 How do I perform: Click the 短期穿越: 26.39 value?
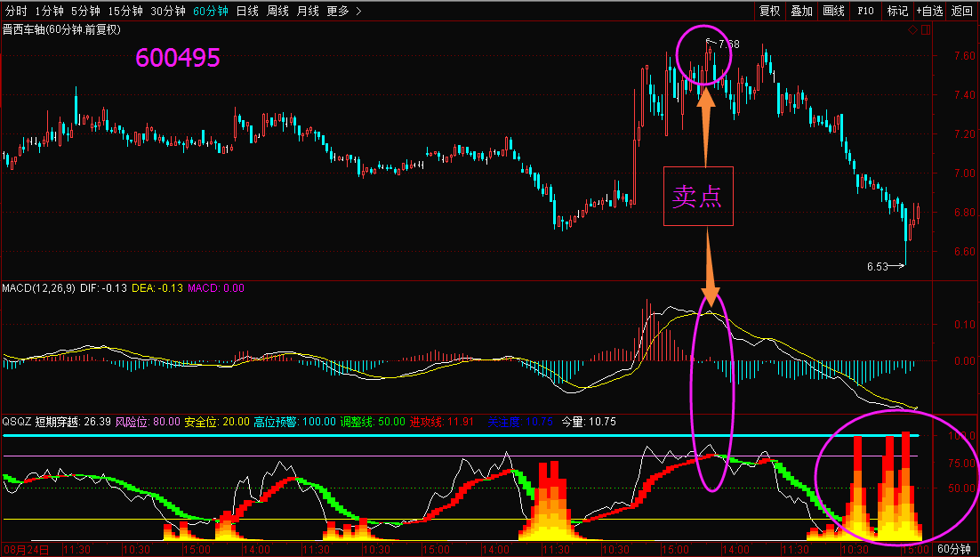point(73,422)
